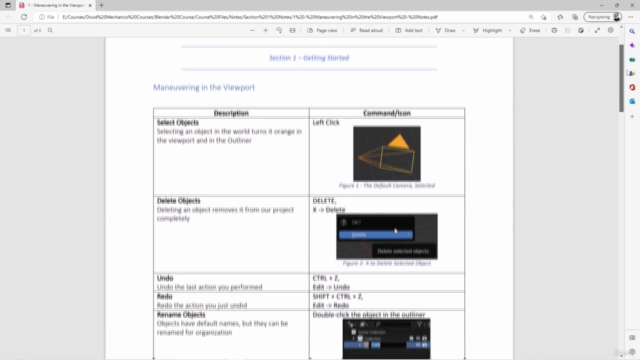Select the Add text tool
This screenshot has width=640, height=360.
click(x=409, y=31)
